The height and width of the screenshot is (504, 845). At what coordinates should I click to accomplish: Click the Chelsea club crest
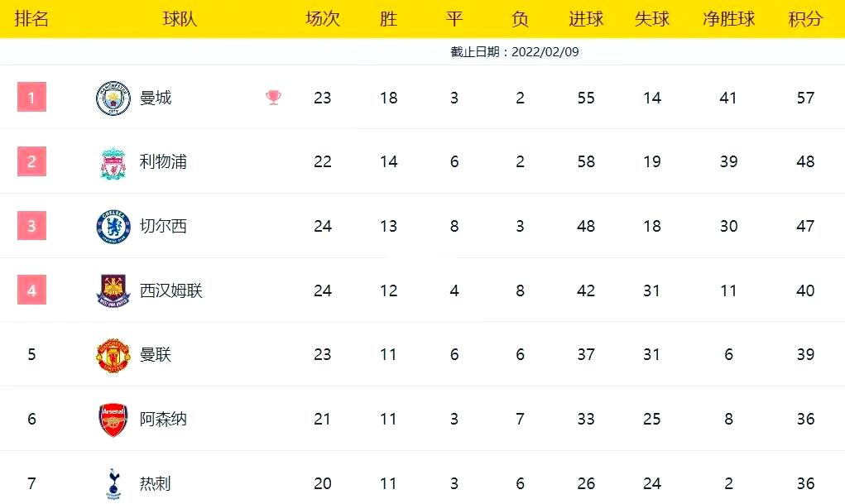click(x=113, y=226)
